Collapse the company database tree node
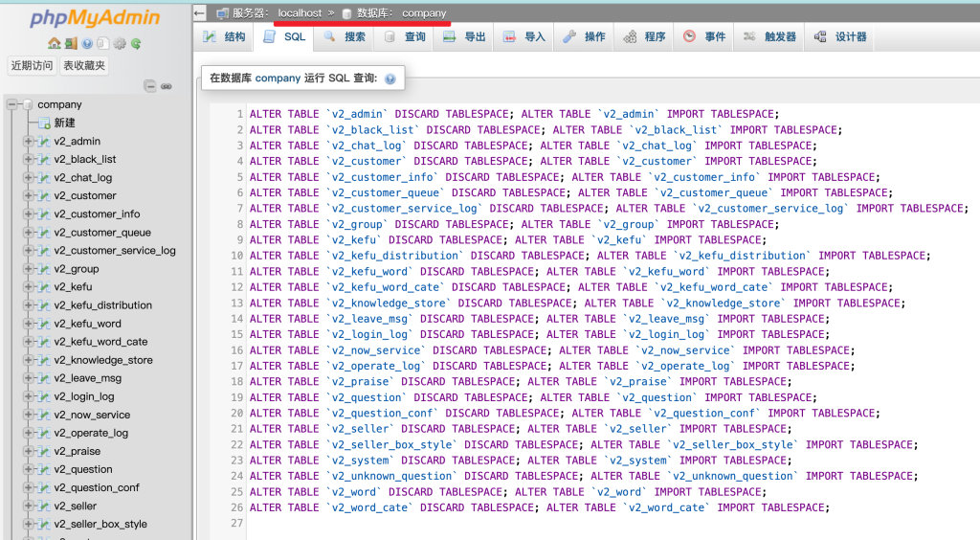 12,104
